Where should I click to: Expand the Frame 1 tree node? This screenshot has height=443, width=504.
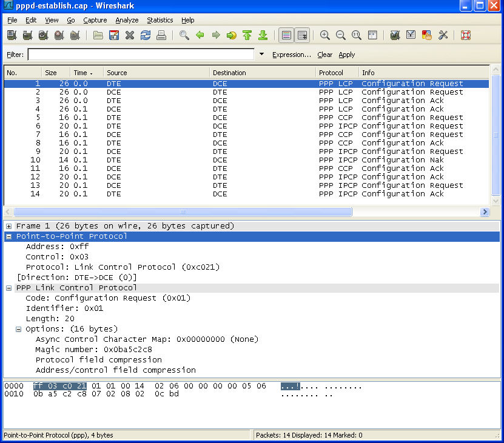(9, 226)
